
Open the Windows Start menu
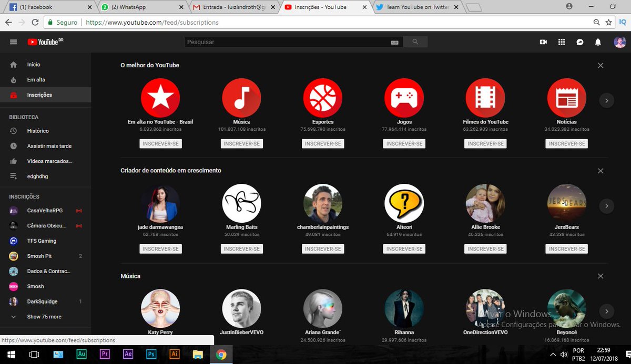pyautogui.click(x=11, y=354)
